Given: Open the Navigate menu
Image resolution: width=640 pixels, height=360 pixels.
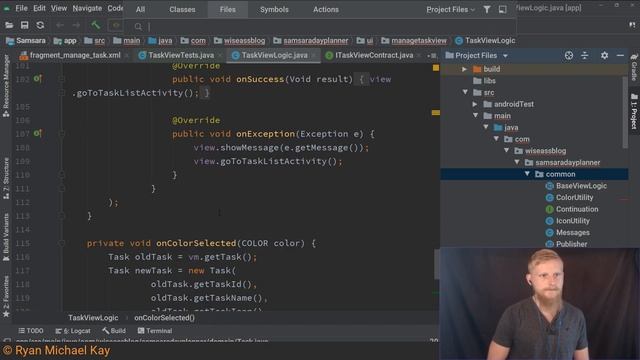Looking at the screenshot, I should (87, 8).
